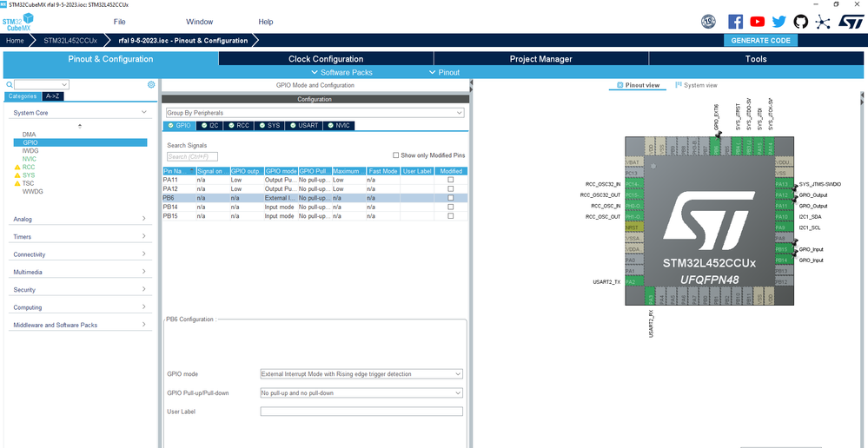Viewport: 868px width, 448px height.
Task: Select pin PA8 on the chip
Action: coord(782,239)
